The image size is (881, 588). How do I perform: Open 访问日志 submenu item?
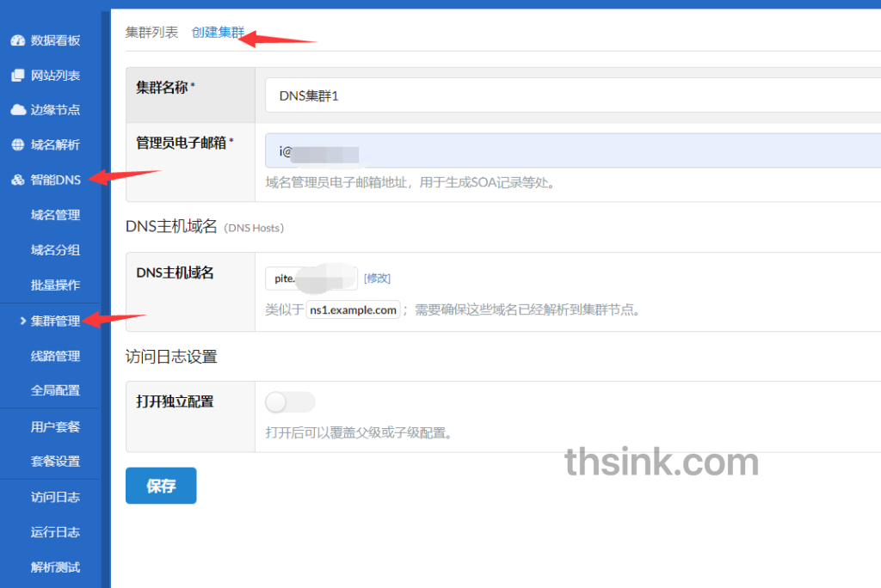[55, 497]
